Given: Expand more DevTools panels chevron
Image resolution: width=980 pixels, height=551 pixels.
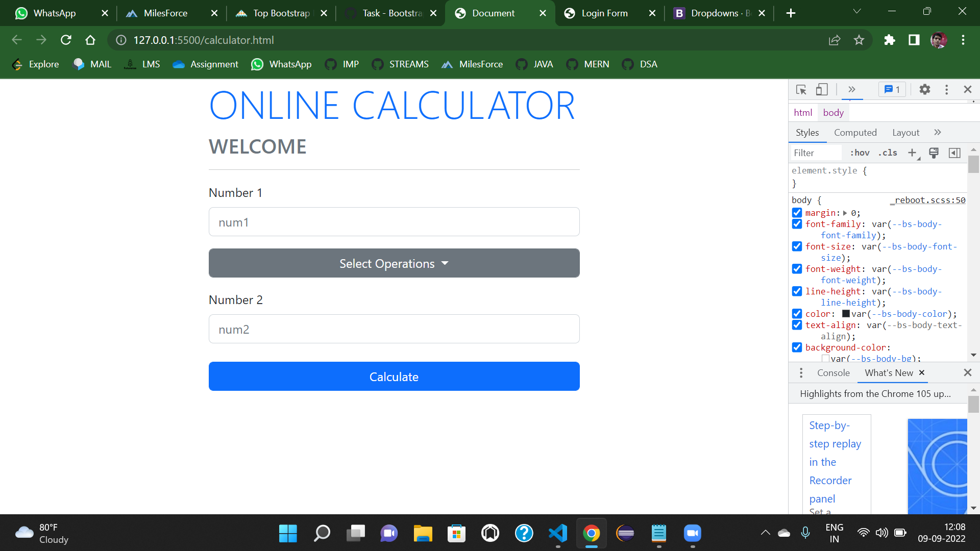Looking at the screenshot, I should 851,89.
